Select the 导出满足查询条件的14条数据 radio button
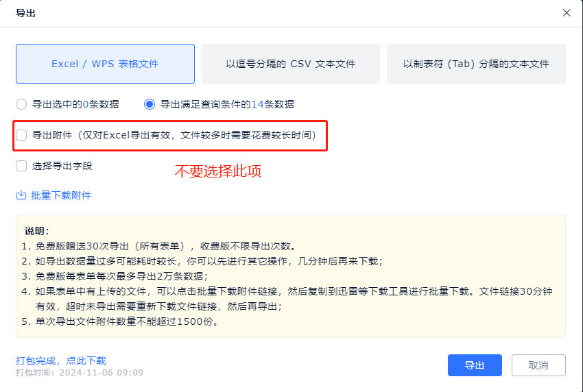Image resolution: width=583 pixels, height=392 pixels. [150, 104]
